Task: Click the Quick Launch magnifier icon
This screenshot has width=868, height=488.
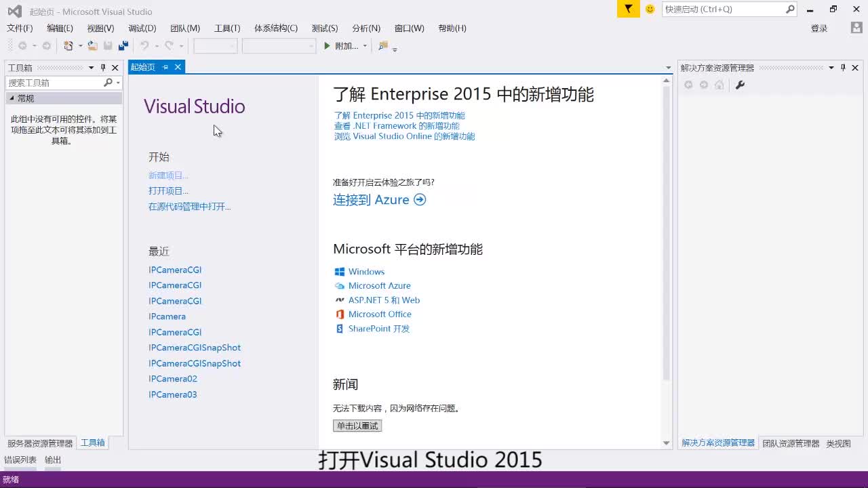Action: point(790,9)
